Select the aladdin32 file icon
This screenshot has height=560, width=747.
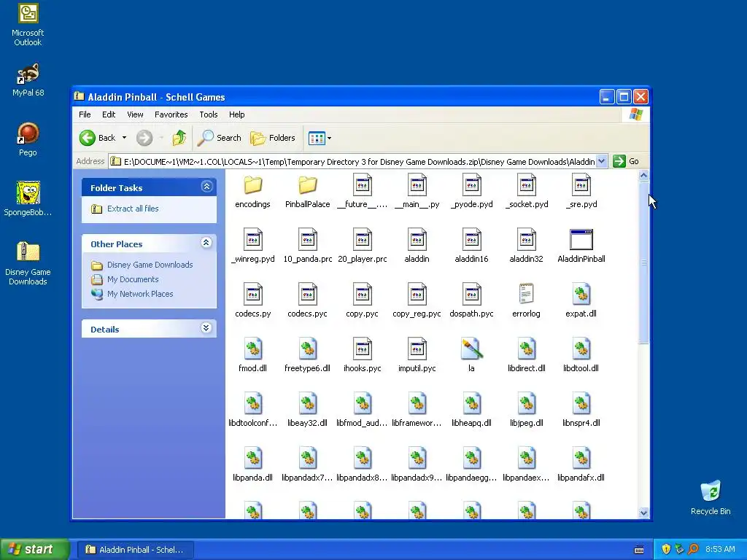tap(527, 239)
